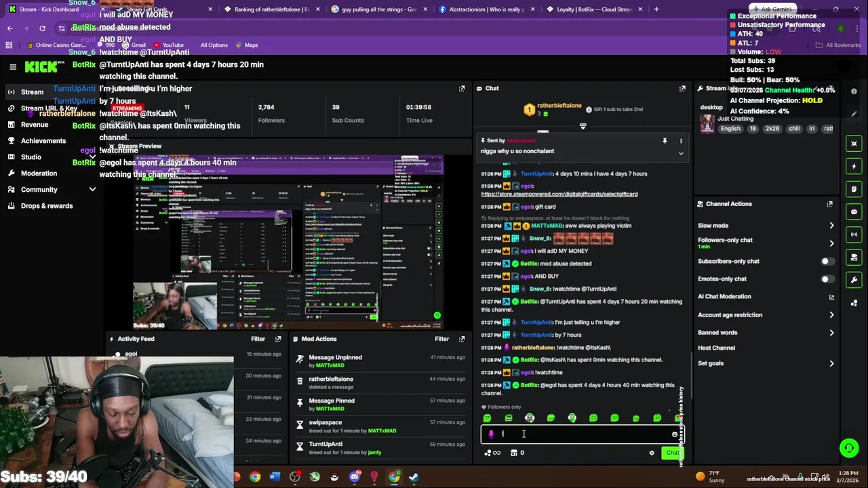
Task: Switch to the Loyalty BotRix browser tab
Action: click(x=594, y=9)
